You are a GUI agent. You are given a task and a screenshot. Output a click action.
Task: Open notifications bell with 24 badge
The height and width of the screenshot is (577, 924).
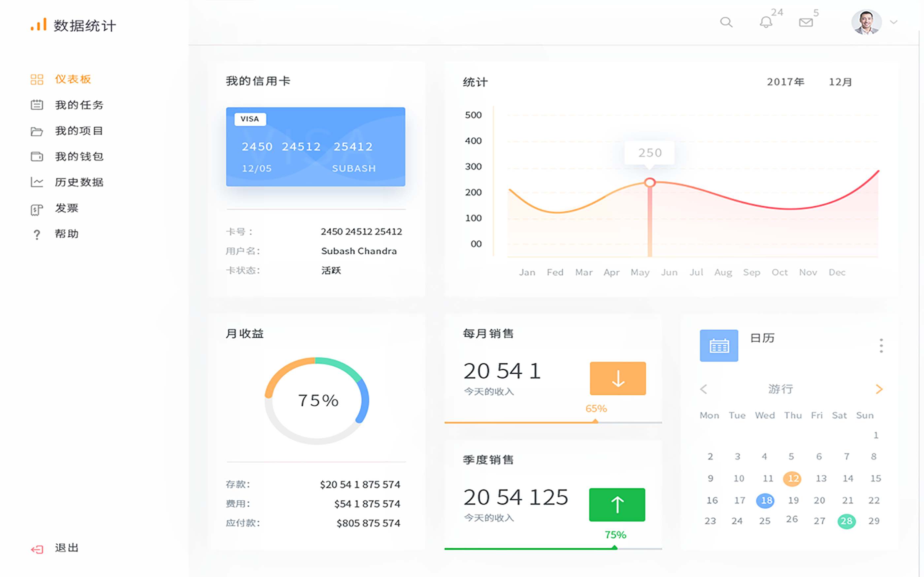click(x=766, y=22)
